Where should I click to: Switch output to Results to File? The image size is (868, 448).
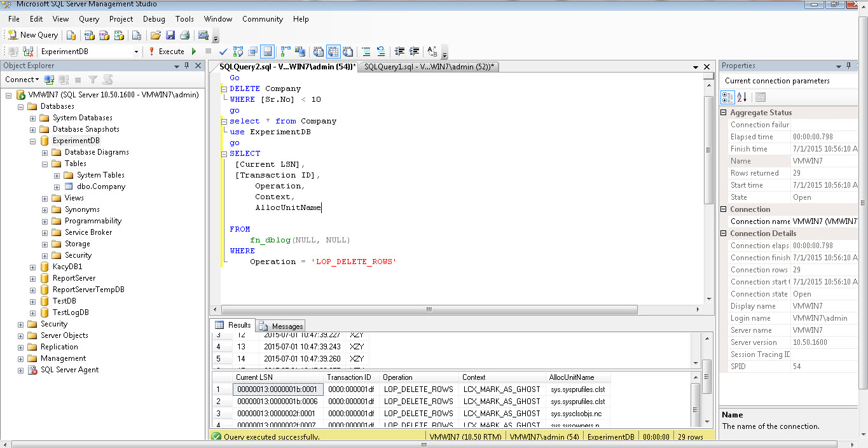[x=348, y=52]
